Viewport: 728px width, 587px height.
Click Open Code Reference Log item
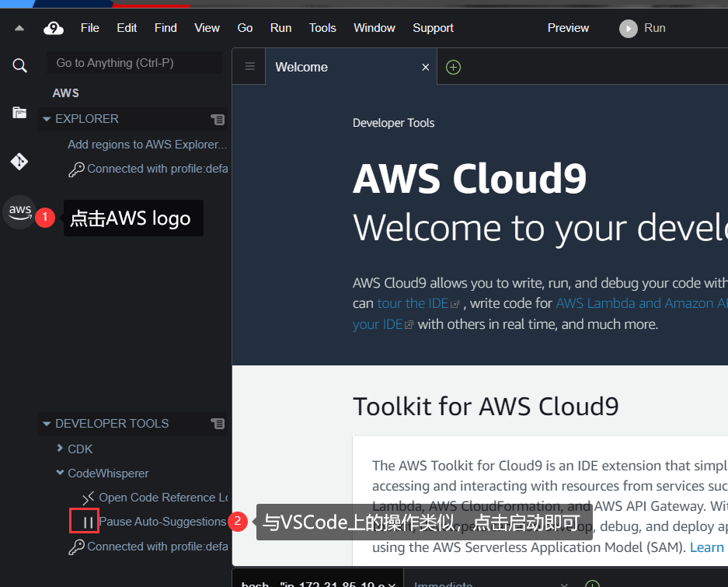[163, 498]
